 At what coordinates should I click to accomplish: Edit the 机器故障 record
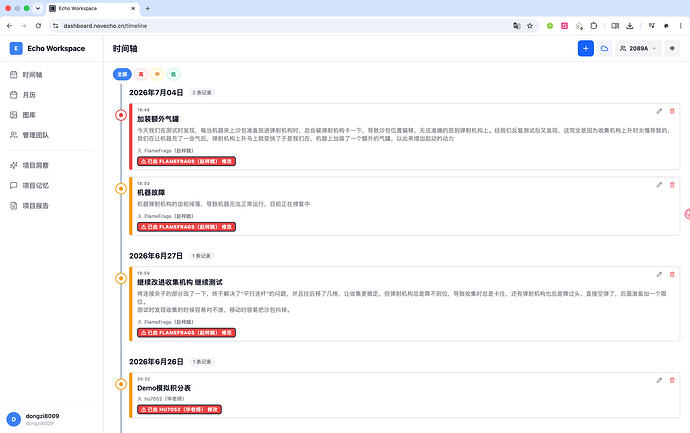tap(659, 185)
